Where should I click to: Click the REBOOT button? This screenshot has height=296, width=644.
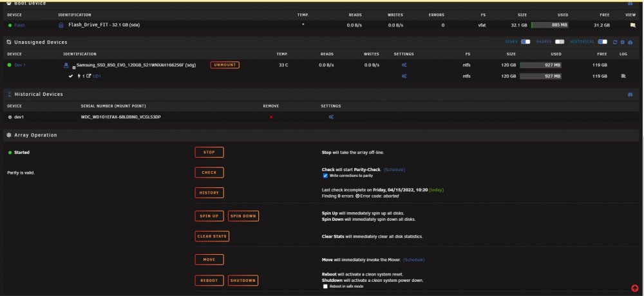click(209, 281)
